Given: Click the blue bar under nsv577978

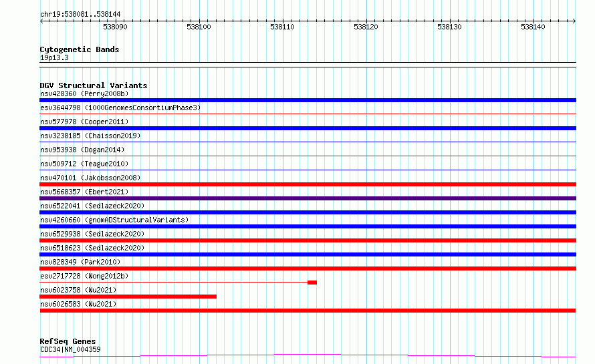Looking at the screenshot, I should pyautogui.click(x=308, y=128).
